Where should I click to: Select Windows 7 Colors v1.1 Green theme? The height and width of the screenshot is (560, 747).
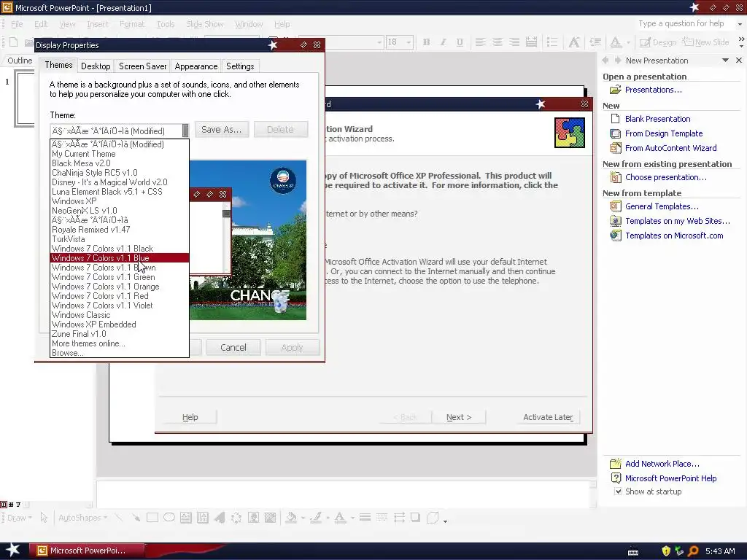pos(120,276)
